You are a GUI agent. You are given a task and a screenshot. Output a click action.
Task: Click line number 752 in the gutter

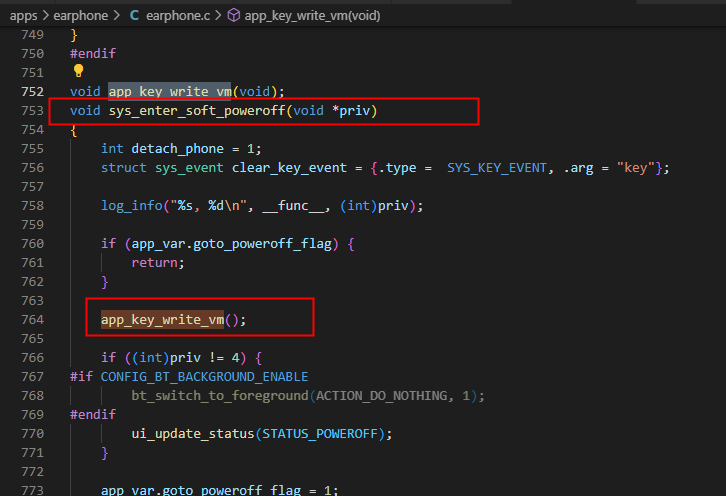coord(32,92)
